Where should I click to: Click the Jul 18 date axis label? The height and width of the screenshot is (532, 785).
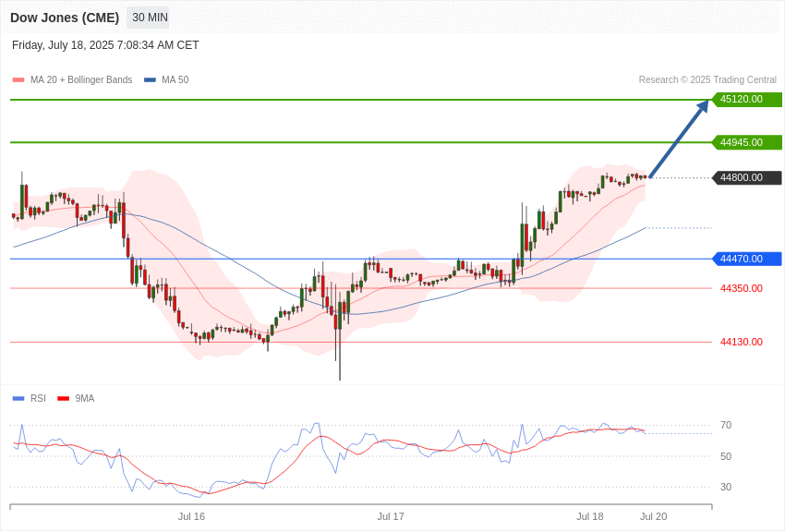(590, 516)
